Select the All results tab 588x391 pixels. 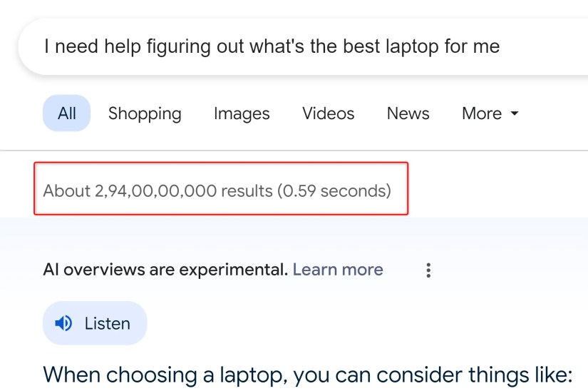tap(67, 113)
